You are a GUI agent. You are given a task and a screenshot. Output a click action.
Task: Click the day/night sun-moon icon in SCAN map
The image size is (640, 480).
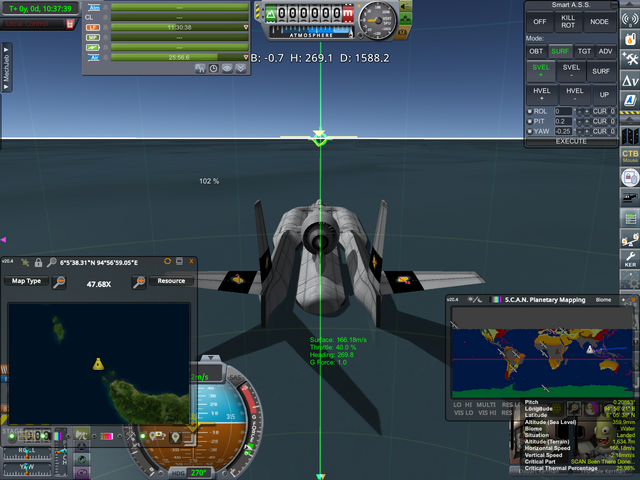(475, 300)
